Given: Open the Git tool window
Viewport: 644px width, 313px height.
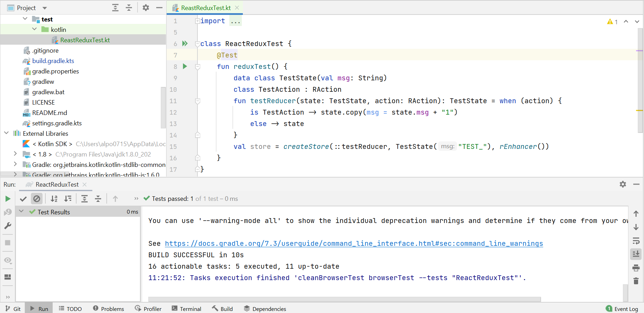Looking at the screenshot, I should (13, 308).
